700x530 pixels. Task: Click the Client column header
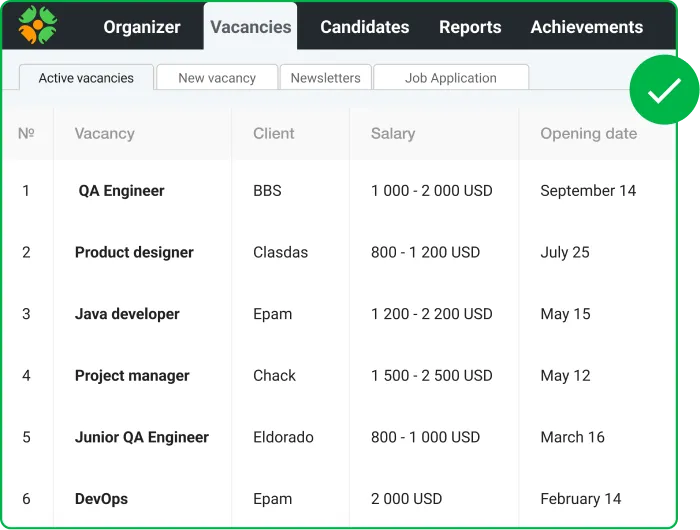click(274, 134)
